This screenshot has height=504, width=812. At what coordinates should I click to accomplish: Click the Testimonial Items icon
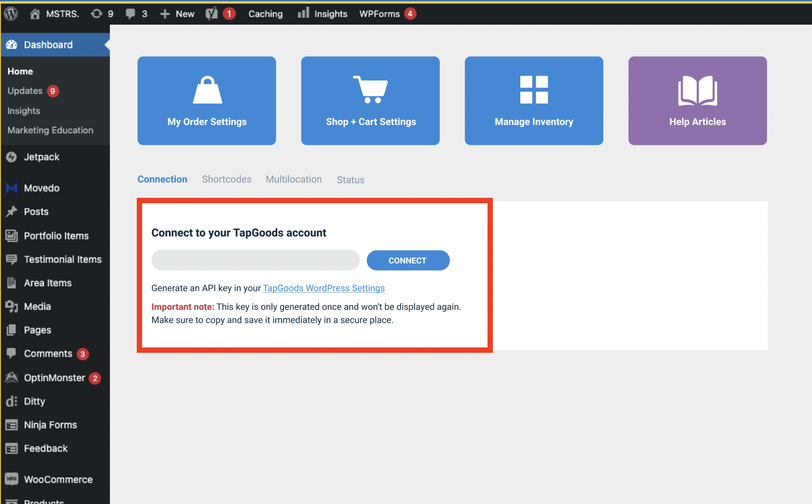pos(11,260)
